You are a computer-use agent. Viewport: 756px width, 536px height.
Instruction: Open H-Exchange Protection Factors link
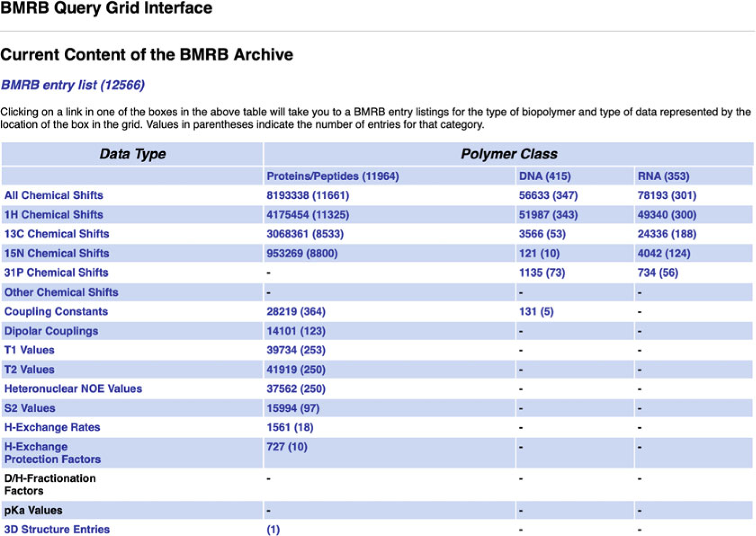point(52,453)
